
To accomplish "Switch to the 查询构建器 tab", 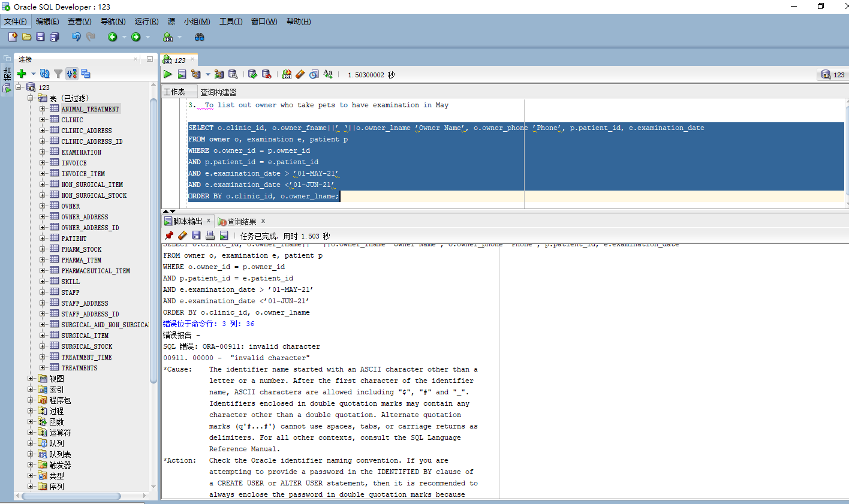I will [218, 92].
